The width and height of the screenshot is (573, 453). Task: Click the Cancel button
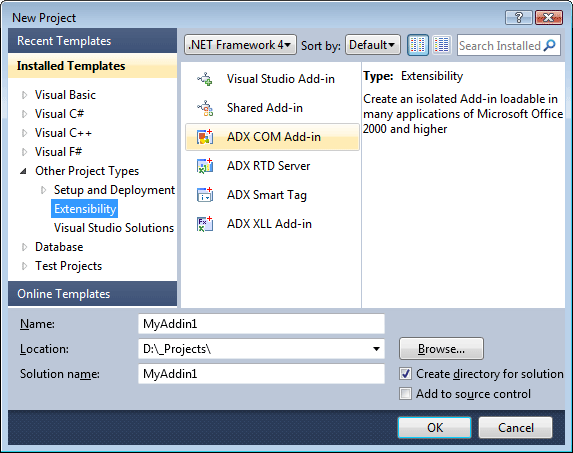[515, 427]
